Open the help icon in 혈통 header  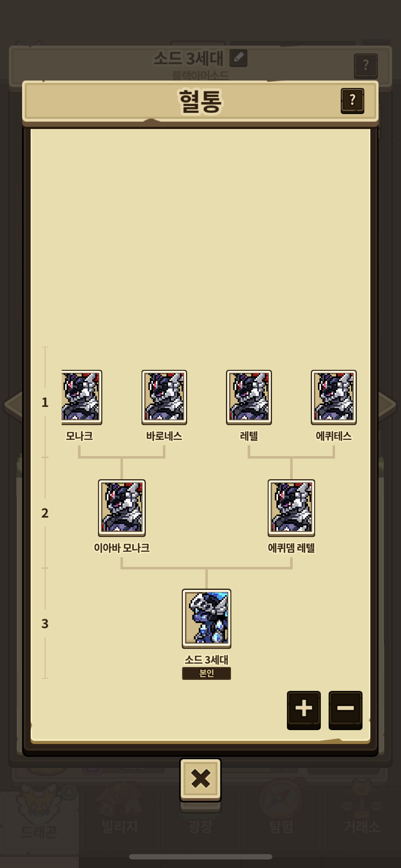352,101
